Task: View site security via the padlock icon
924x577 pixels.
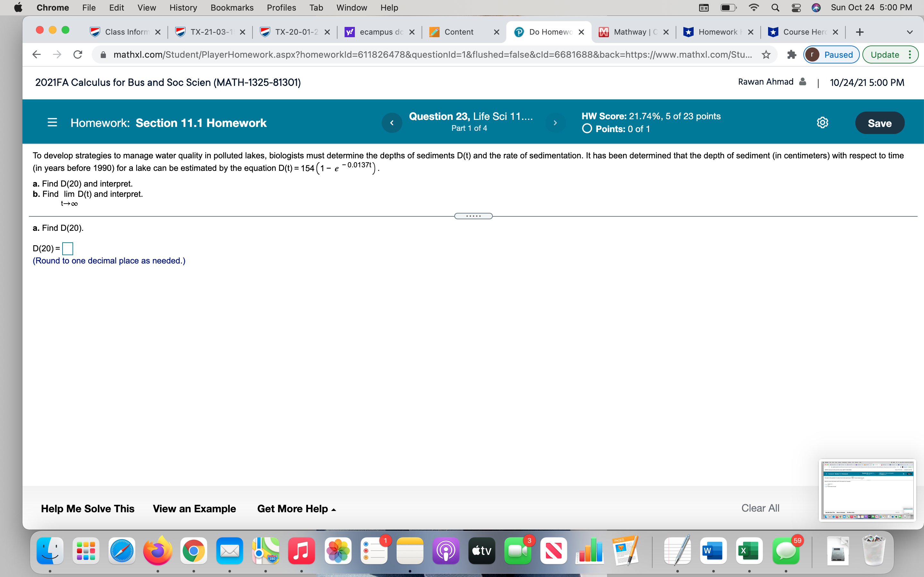Action: (x=103, y=54)
